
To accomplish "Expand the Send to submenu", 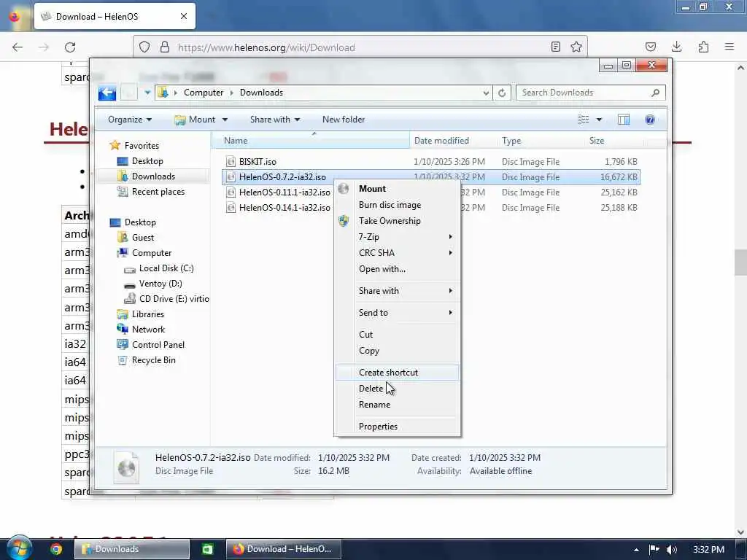I will pyautogui.click(x=396, y=313).
